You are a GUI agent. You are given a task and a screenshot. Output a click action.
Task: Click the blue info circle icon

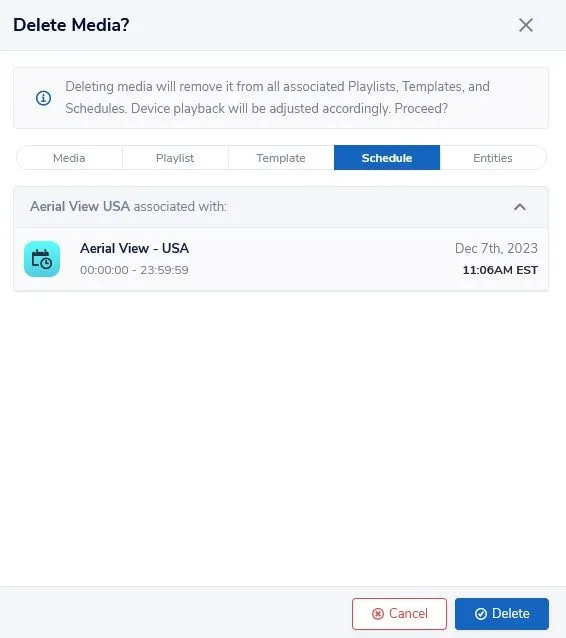tap(44, 98)
